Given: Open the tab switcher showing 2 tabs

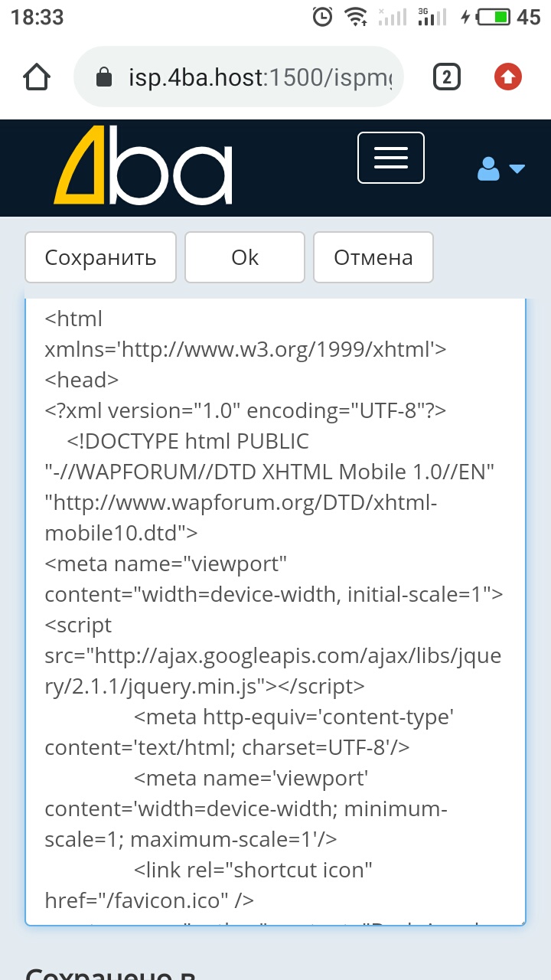Looking at the screenshot, I should pos(447,77).
